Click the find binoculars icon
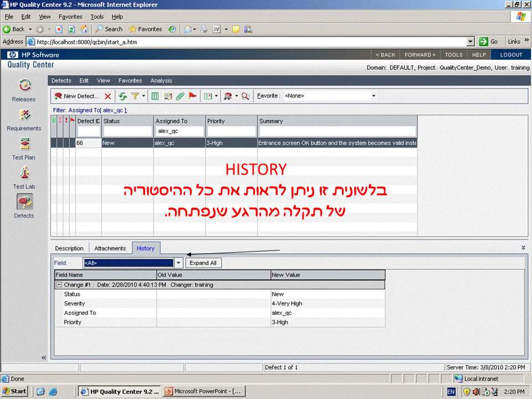The width and height of the screenshot is (532, 399). (228, 96)
